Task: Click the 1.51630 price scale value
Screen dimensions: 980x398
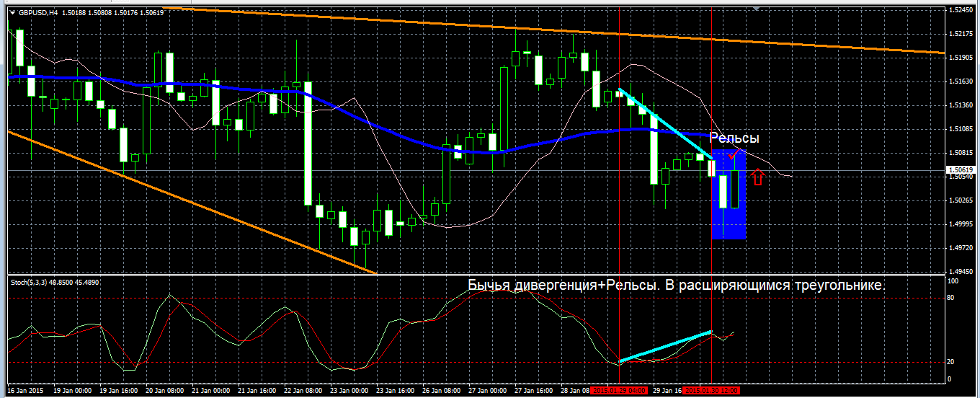Action: tap(963, 81)
